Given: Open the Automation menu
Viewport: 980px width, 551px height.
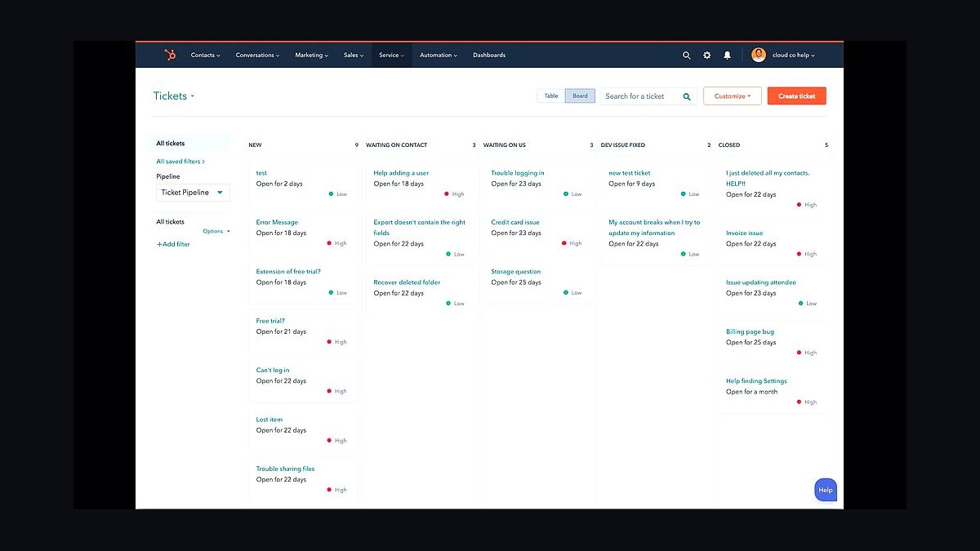Looking at the screenshot, I should pos(439,56).
